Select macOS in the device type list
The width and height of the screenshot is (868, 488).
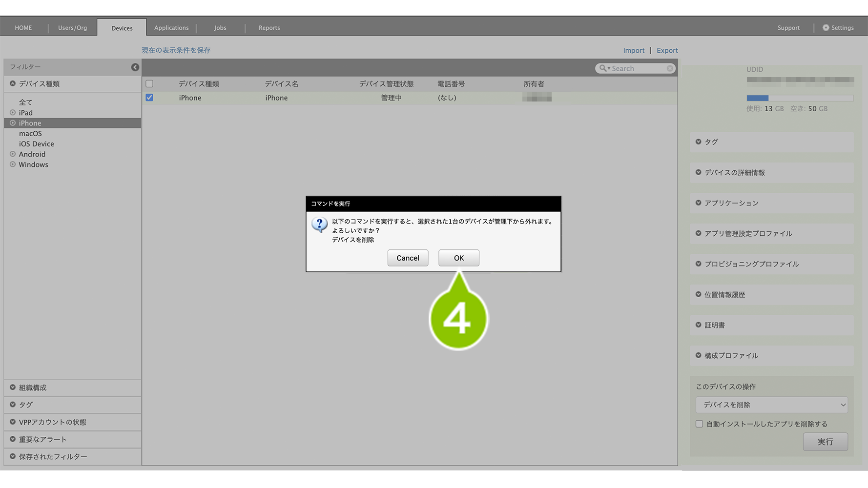tap(30, 134)
